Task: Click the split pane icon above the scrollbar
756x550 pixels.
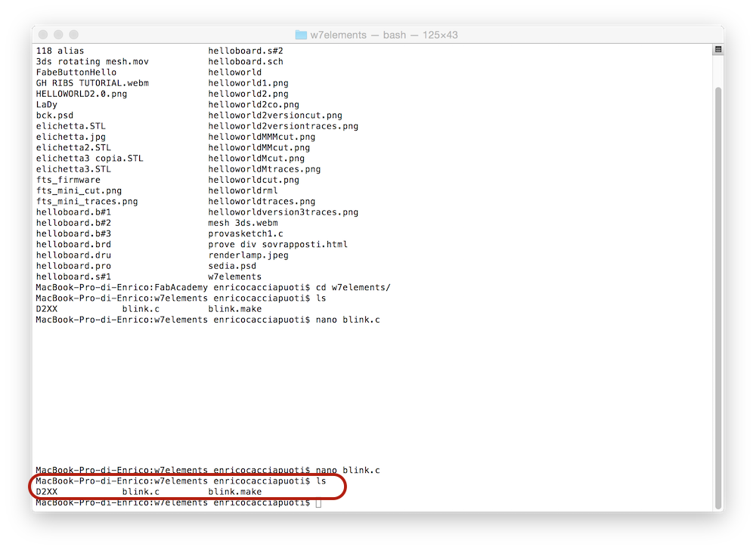Action: pos(718,50)
